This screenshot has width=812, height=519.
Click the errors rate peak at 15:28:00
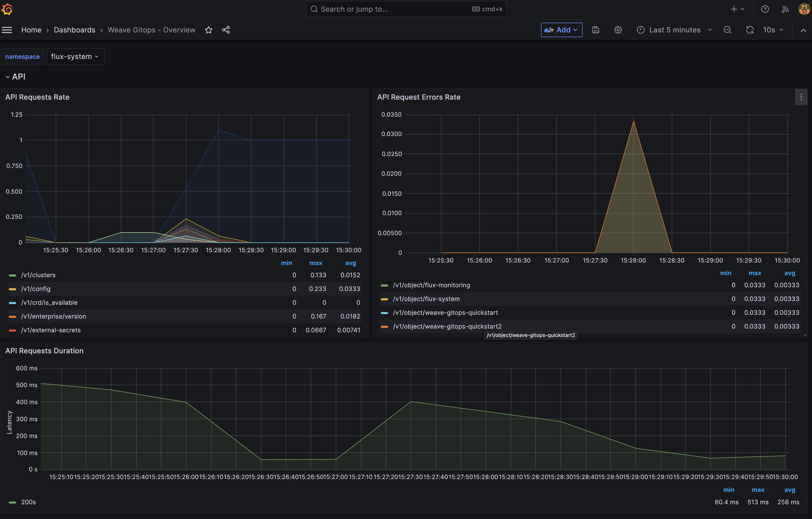[634, 121]
